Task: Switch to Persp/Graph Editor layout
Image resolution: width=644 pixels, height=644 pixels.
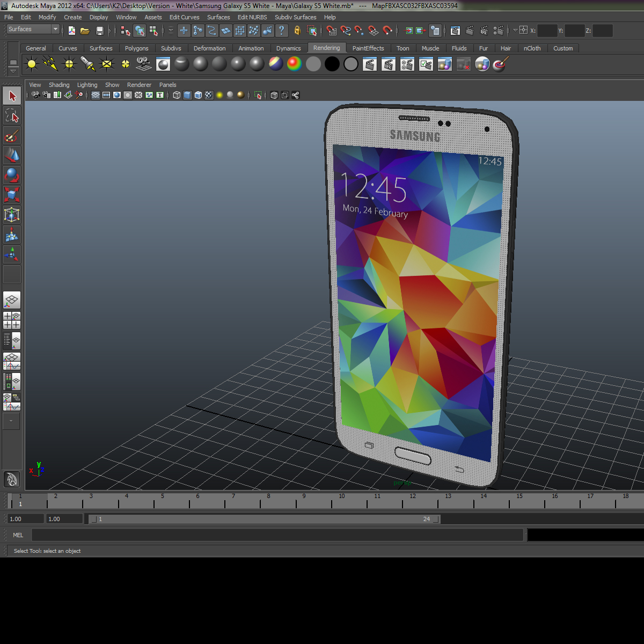Action: (x=12, y=361)
